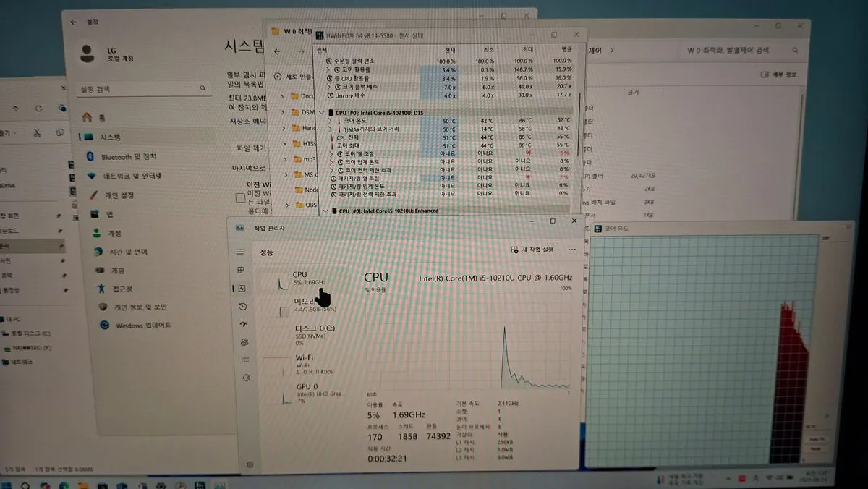Open Details list icon in Task Manager
868x489 pixels.
point(244,360)
